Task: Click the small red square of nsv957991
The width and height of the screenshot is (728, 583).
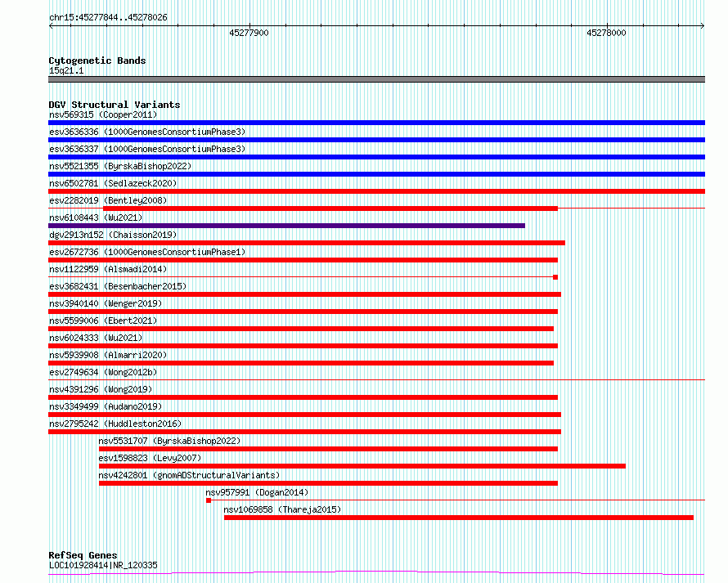Action: (x=209, y=500)
